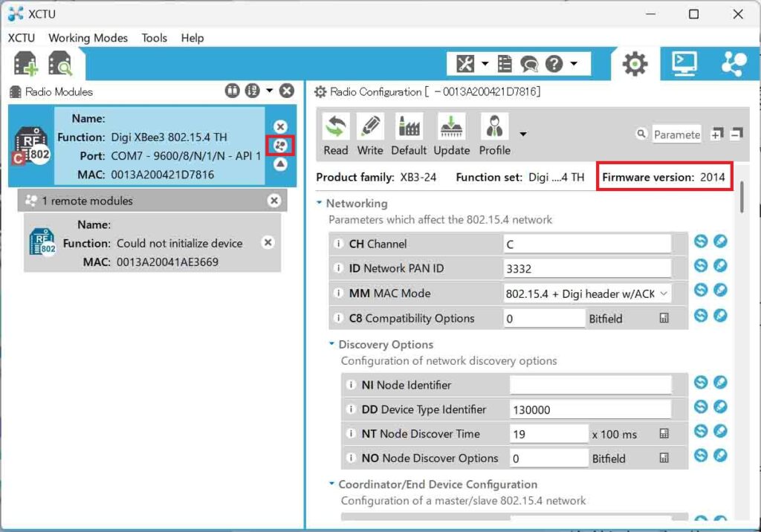Click the 'Product family: XB3-24' text
The width and height of the screenshot is (761, 532).
(376, 177)
